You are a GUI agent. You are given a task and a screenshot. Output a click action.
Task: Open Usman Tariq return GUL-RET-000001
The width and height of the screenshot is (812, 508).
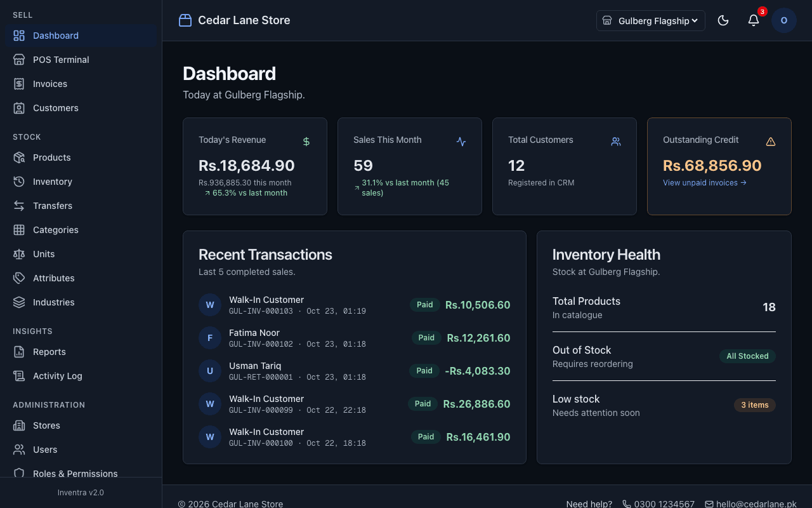pyautogui.click(x=355, y=371)
